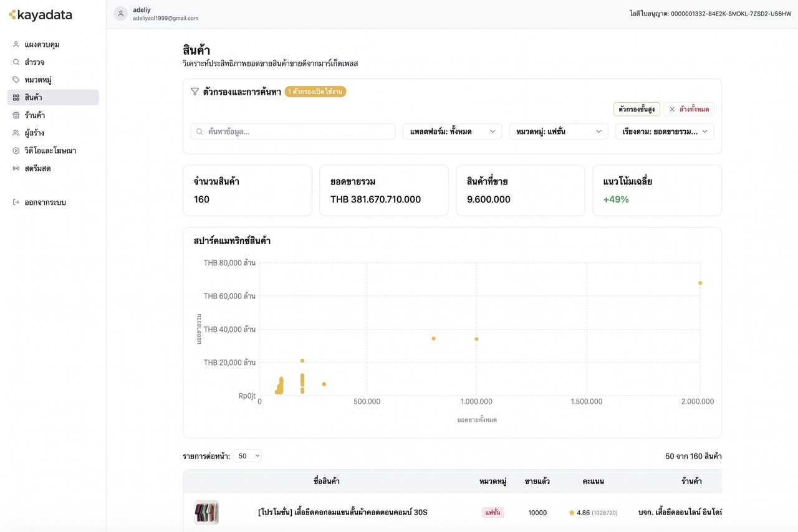Click the broadcast icon beside สตรีมสด

(16, 168)
